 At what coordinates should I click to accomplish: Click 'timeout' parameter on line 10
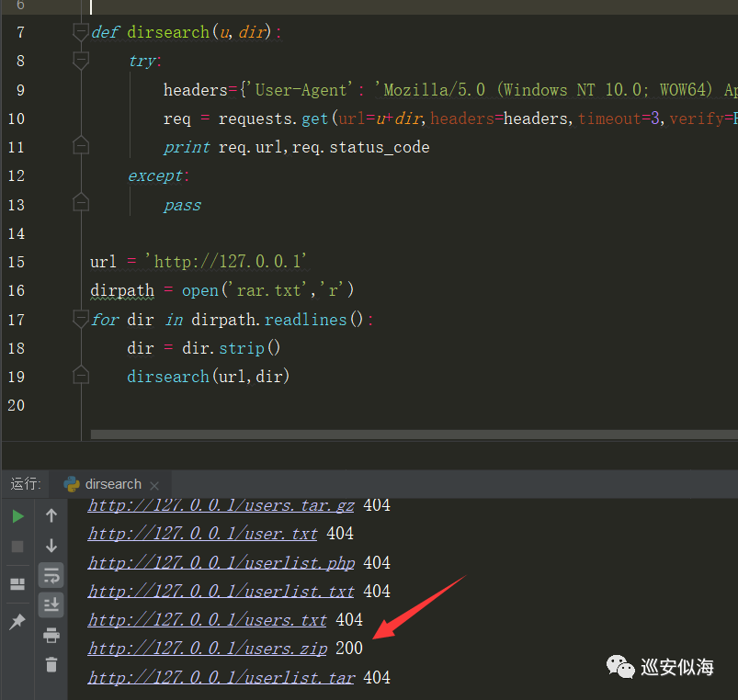point(609,119)
